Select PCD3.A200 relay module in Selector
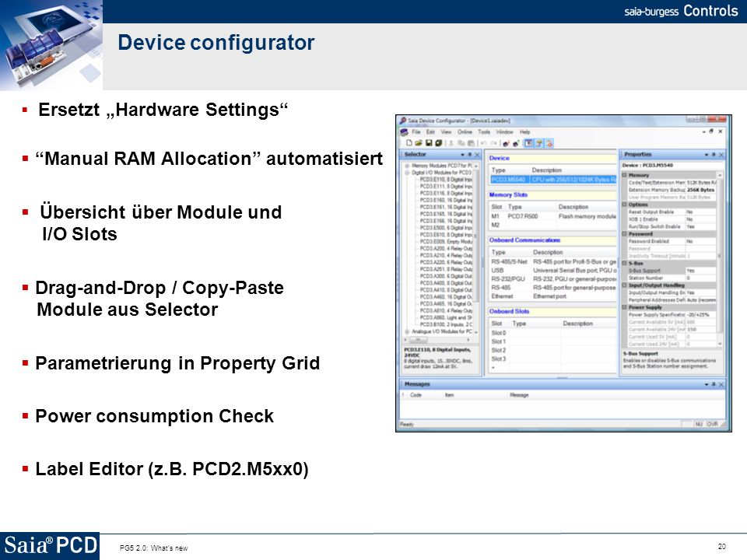The height and width of the screenshot is (560, 747). coord(446,249)
